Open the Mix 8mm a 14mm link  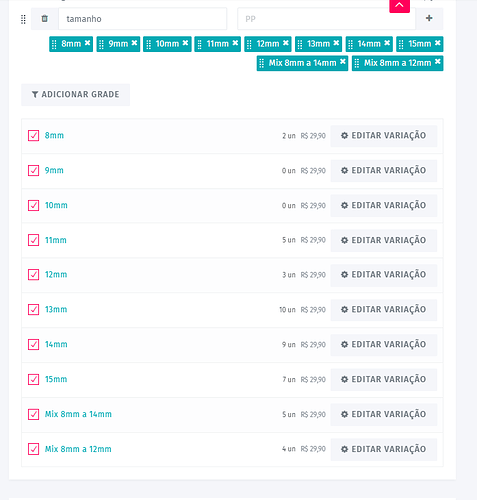pyautogui.click(x=78, y=414)
